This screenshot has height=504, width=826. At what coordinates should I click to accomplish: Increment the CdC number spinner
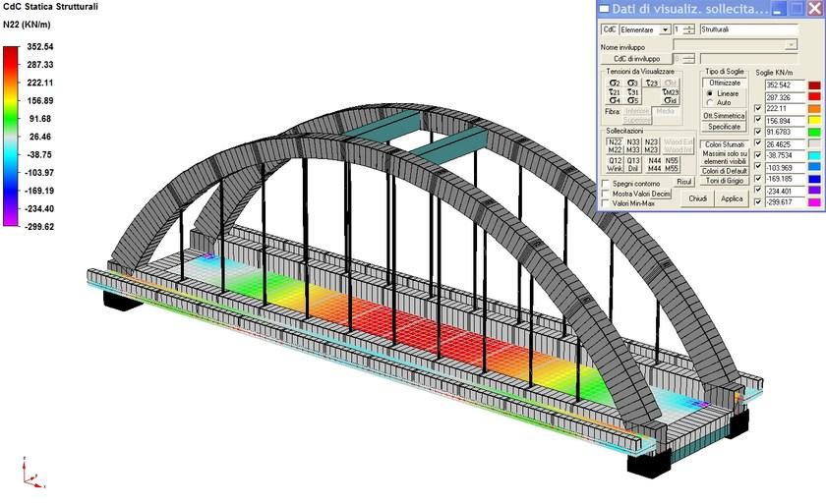point(688,27)
